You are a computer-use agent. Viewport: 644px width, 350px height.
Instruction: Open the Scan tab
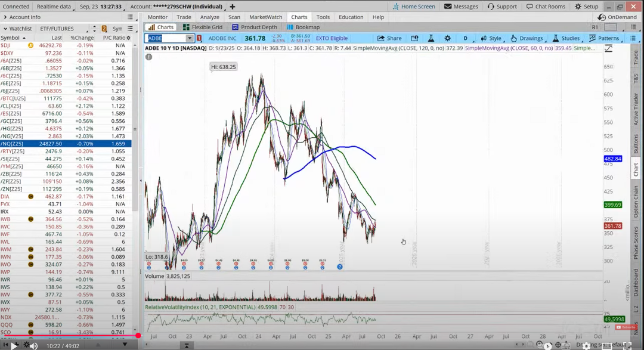click(x=234, y=17)
